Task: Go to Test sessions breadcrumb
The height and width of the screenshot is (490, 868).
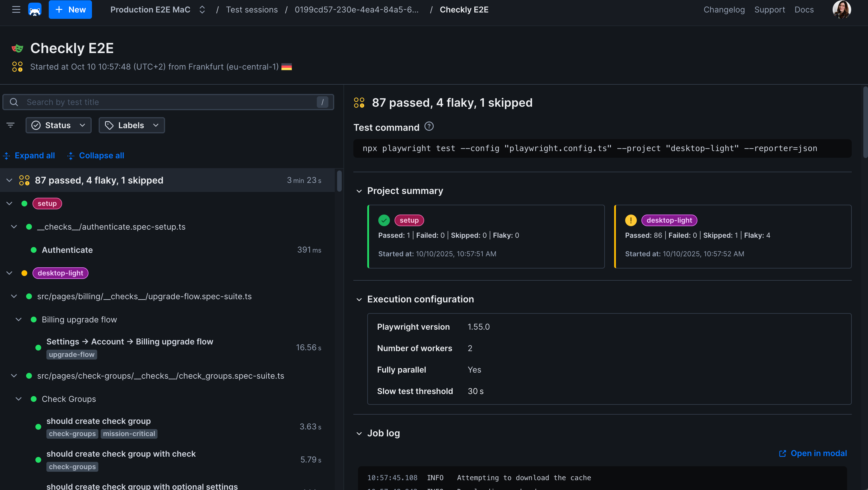Action: (252, 10)
